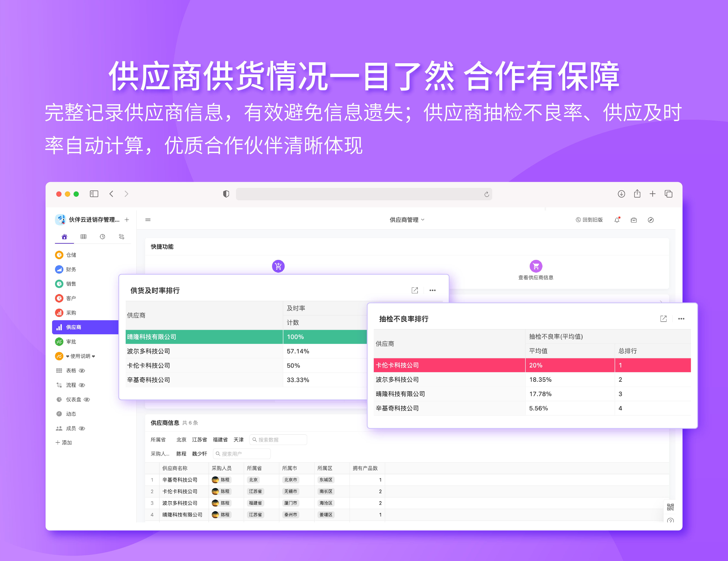Open more options for 抽检不良率排行
This screenshot has width=728, height=561.
pos(681,319)
